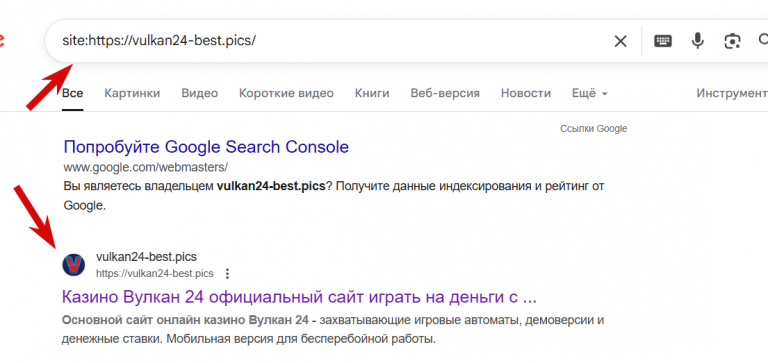Open the on-screen keyboard icon
The image size is (768, 363).
point(663,41)
